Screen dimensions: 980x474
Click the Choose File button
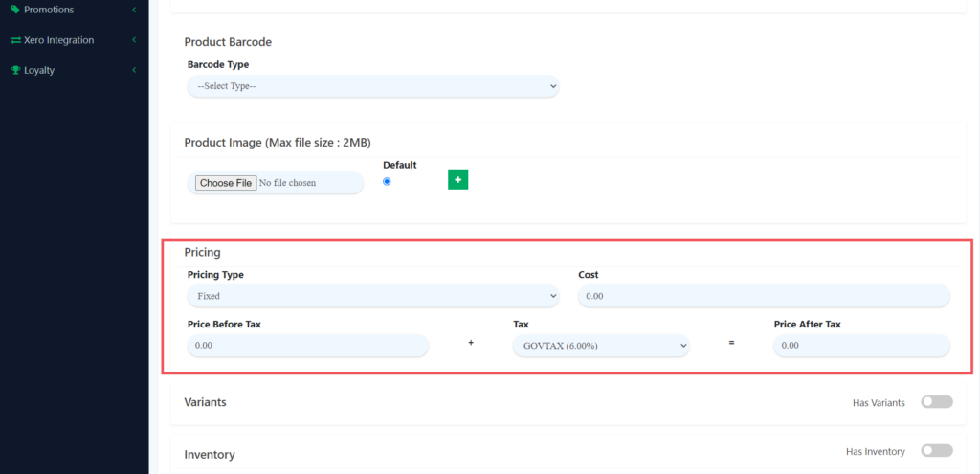pos(226,183)
